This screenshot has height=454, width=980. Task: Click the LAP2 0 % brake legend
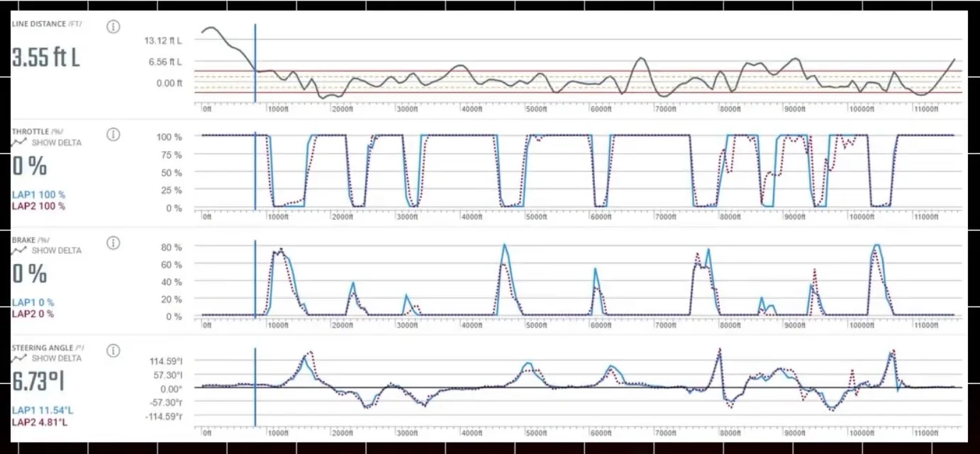tap(33, 314)
